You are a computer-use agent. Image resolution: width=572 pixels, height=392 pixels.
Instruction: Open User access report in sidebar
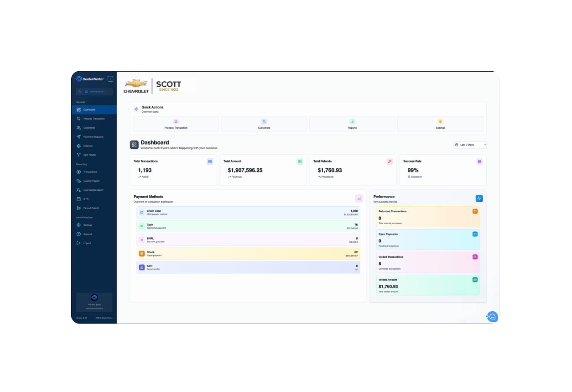[94, 190]
